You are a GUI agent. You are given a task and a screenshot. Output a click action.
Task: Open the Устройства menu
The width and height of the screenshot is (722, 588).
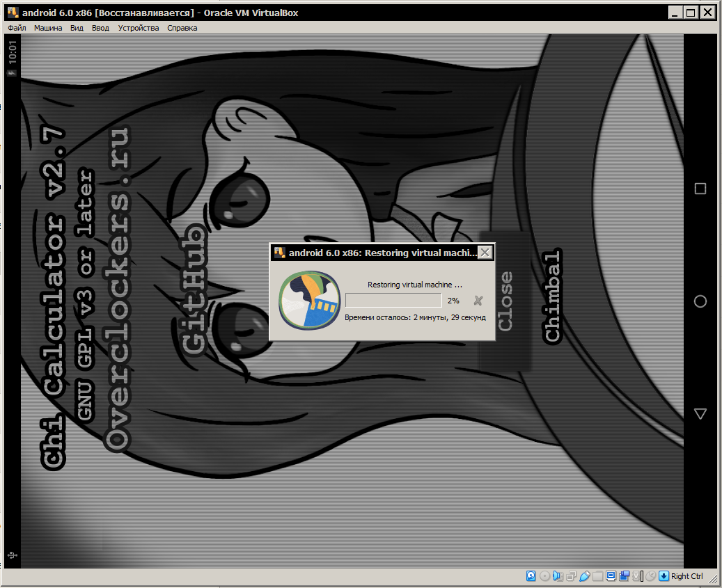coord(138,28)
